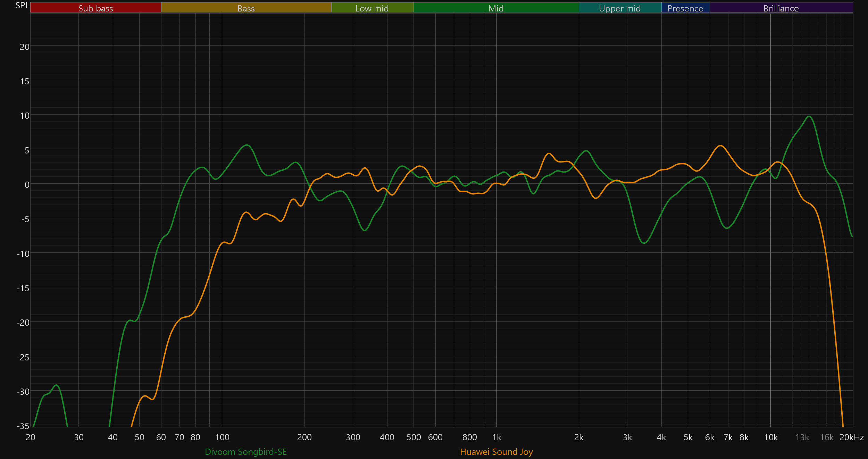This screenshot has width=868, height=459.
Task: Click the -35 dB bottom axis label
Action: pyautogui.click(x=23, y=426)
